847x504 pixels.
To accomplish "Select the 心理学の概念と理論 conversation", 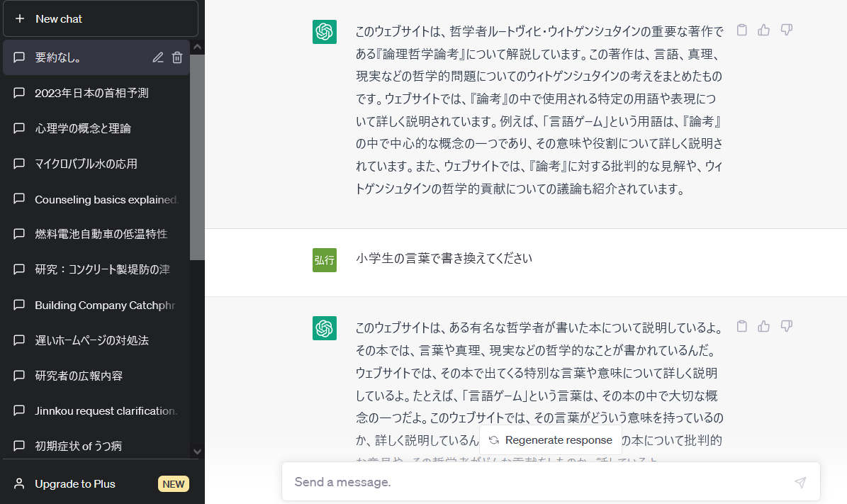I will click(x=83, y=128).
